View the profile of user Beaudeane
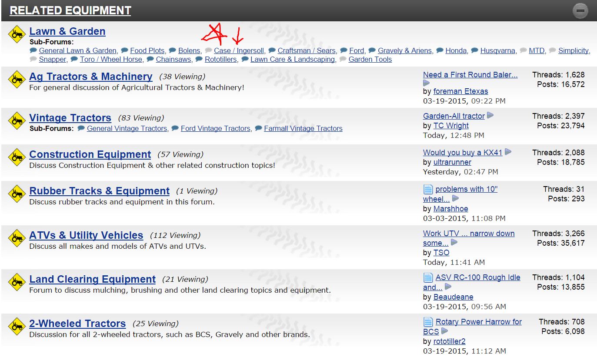 (453, 297)
